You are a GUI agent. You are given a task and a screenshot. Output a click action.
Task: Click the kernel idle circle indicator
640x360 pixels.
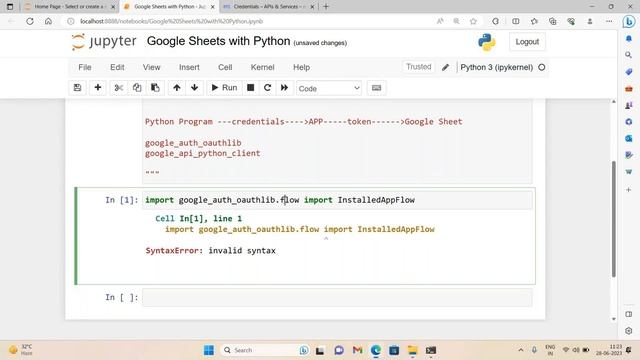pos(542,67)
